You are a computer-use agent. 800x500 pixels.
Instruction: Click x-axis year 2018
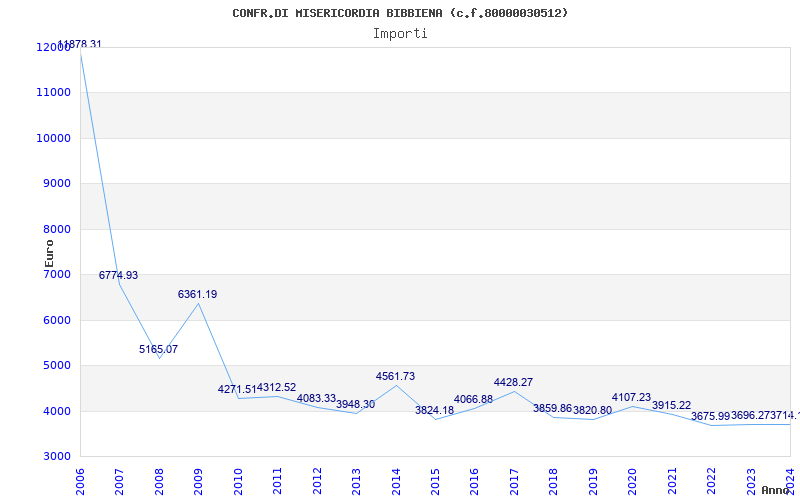pos(553,481)
